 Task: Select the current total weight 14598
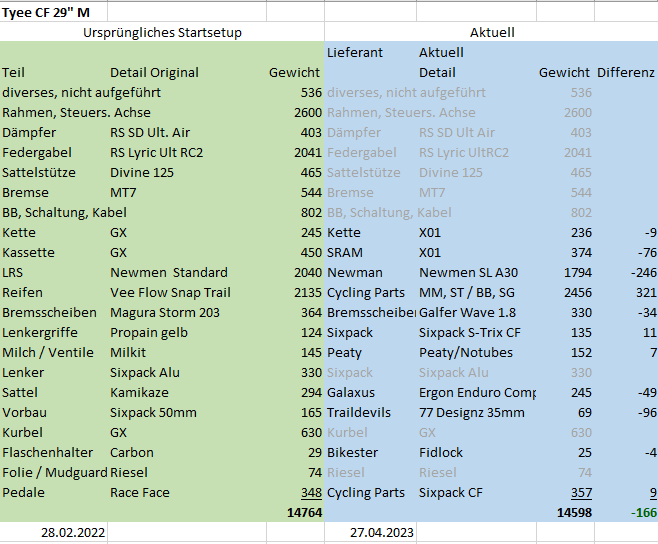pos(573,512)
